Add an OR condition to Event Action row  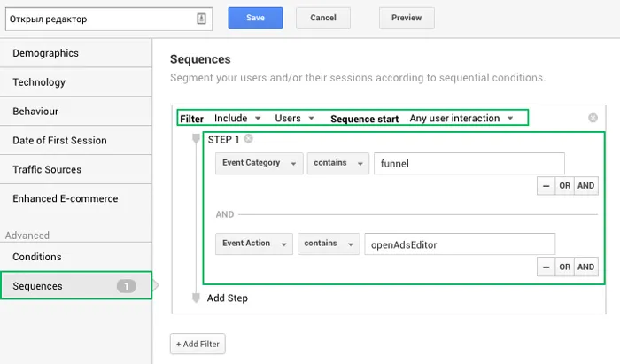click(x=565, y=267)
